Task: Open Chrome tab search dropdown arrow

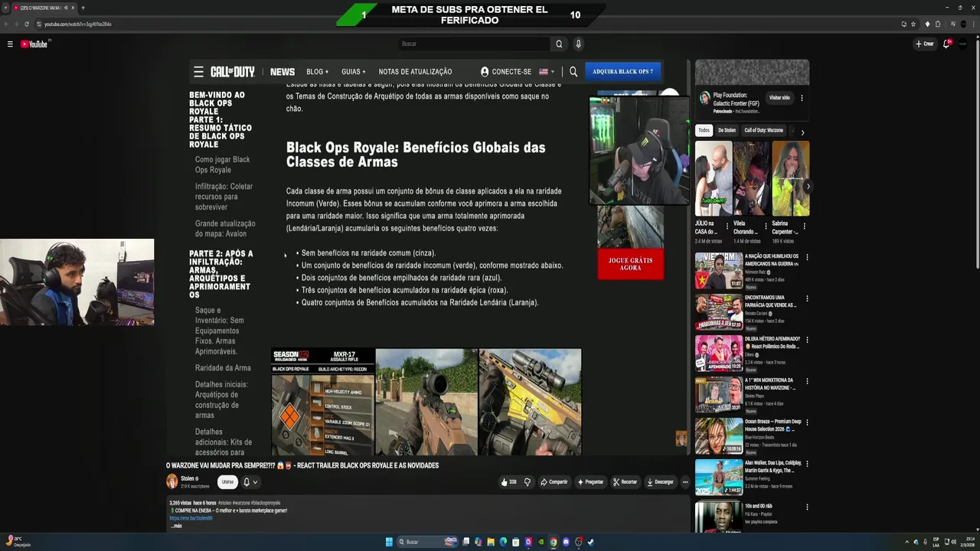Action: [x=5, y=8]
